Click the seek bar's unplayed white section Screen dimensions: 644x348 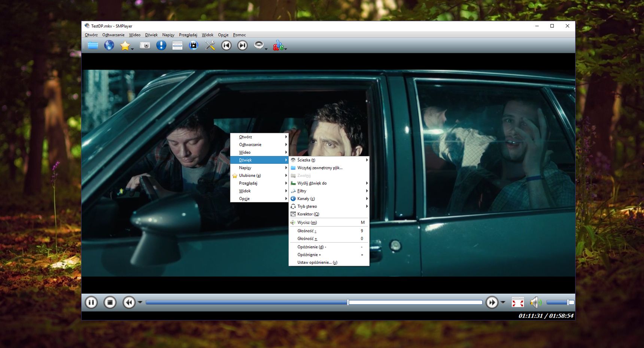(x=416, y=302)
